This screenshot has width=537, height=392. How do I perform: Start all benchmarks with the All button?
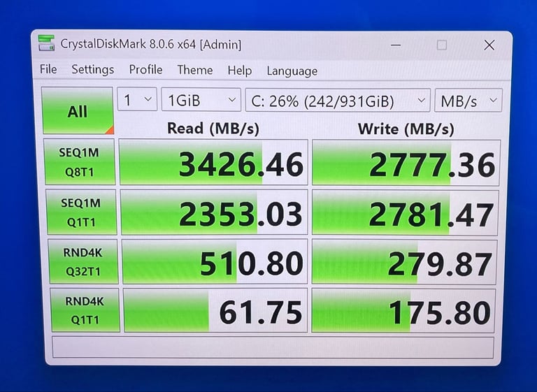pos(78,110)
